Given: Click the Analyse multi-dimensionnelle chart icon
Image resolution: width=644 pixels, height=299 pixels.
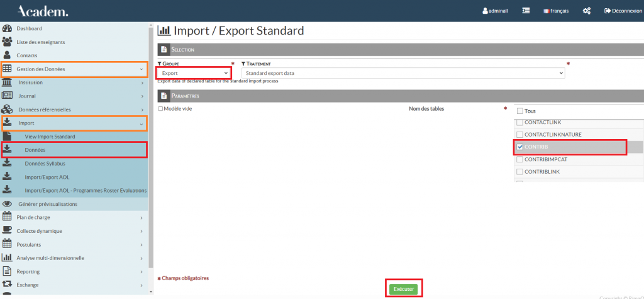Looking at the screenshot, I should (8, 257).
